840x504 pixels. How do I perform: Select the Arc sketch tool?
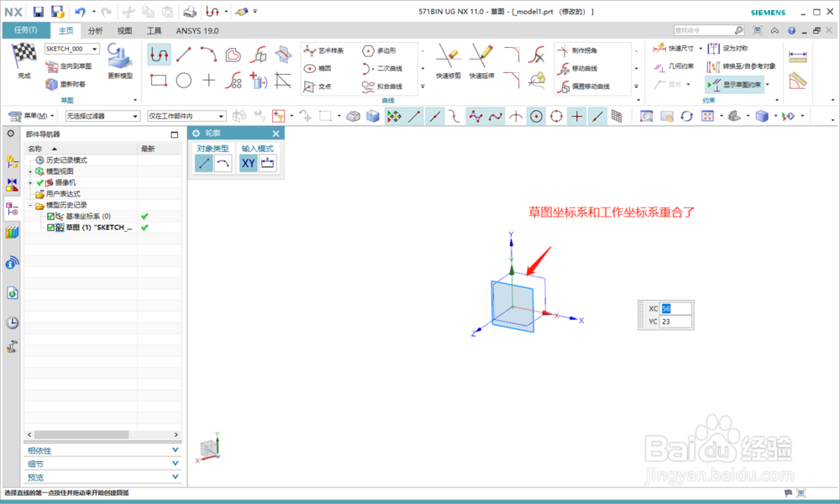click(208, 54)
